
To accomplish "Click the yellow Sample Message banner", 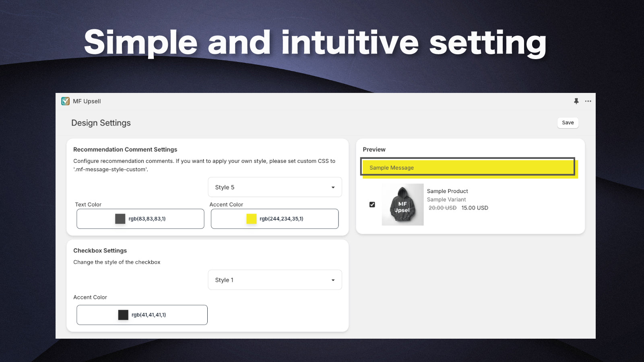I will click(x=468, y=167).
